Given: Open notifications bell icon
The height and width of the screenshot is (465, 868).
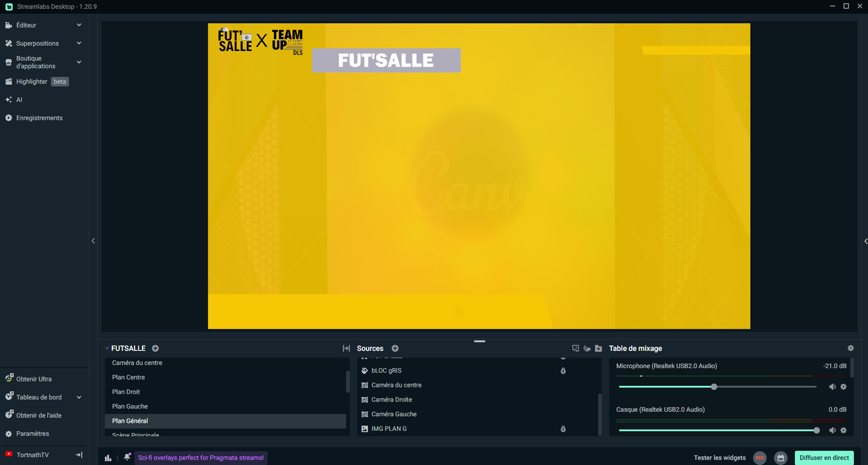Looking at the screenshot, I should pyautogui.click(x=127, y=457).
